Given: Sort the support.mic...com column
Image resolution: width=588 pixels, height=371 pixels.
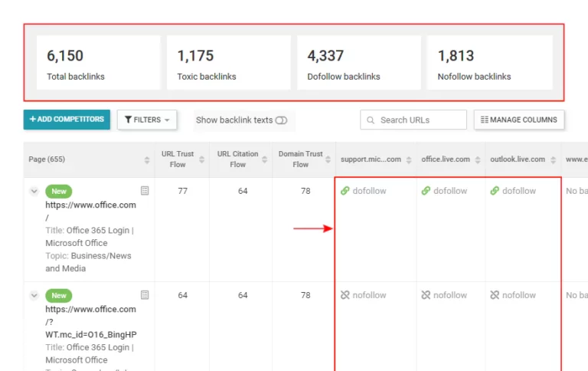Looking at the screenshot, I should (409, 160).
